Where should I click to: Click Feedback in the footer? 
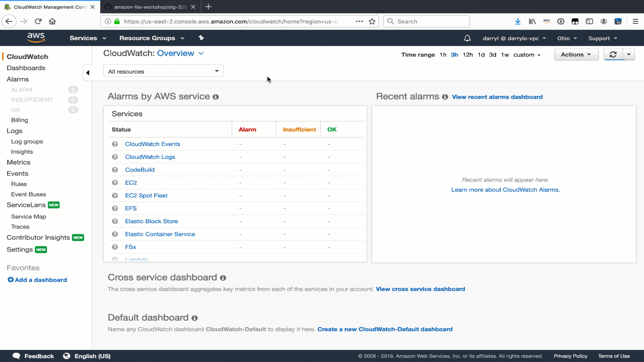pyautogui.click(x=33, y=356)
